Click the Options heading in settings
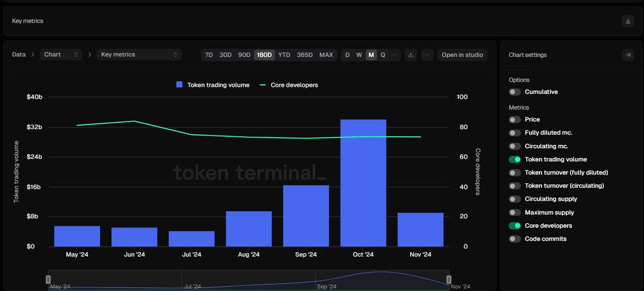 519,80
